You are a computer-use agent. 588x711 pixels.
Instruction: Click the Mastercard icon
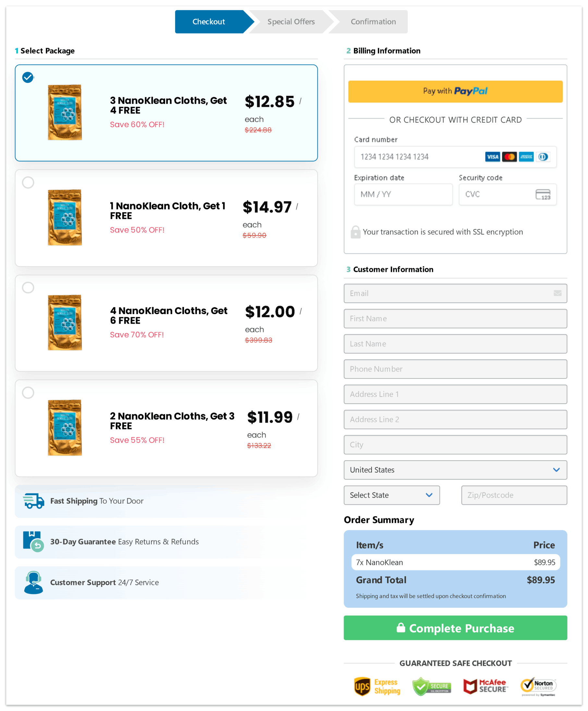[509, 157]
